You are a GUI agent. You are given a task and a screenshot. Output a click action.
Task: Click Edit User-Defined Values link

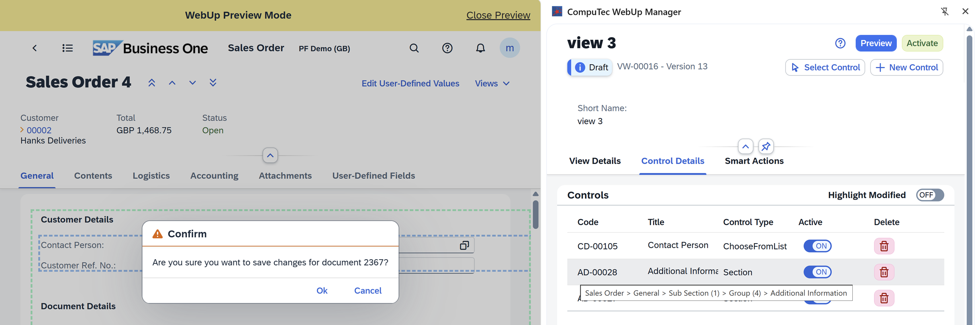pyautogui.click(x=410, y=83)
